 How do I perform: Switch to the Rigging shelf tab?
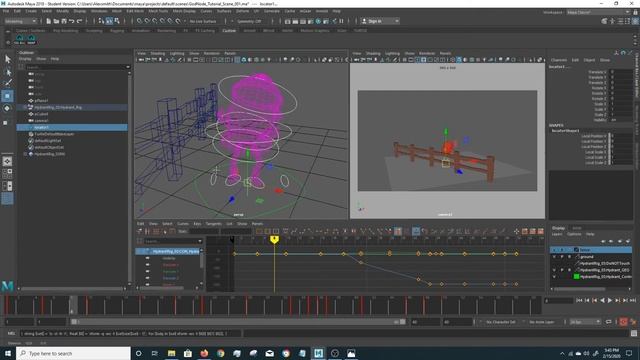pyautogui.click(x=117, y=31)
